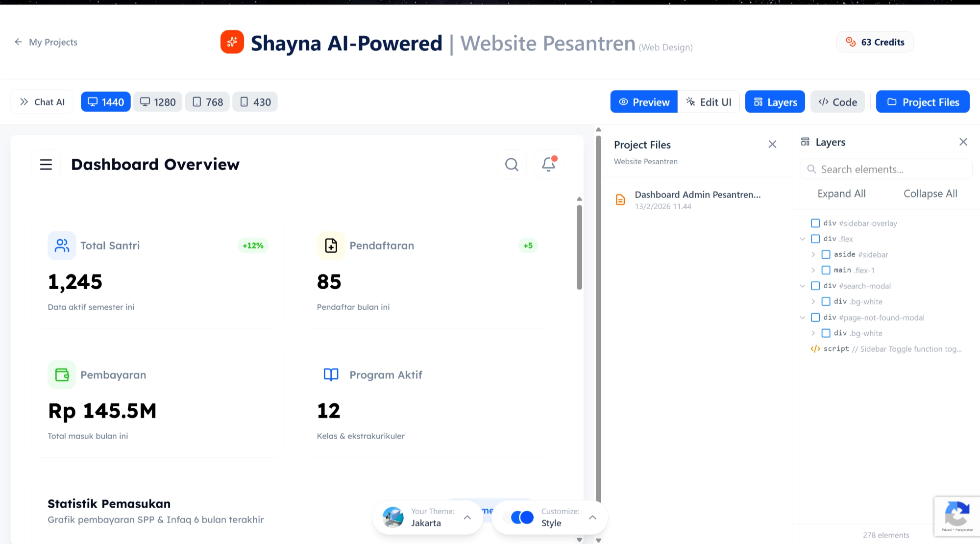Viewport: 980px width, 544px height.
Task: Click the Dashboard Admin Pesantren file icon
Action: coord(620,199)
